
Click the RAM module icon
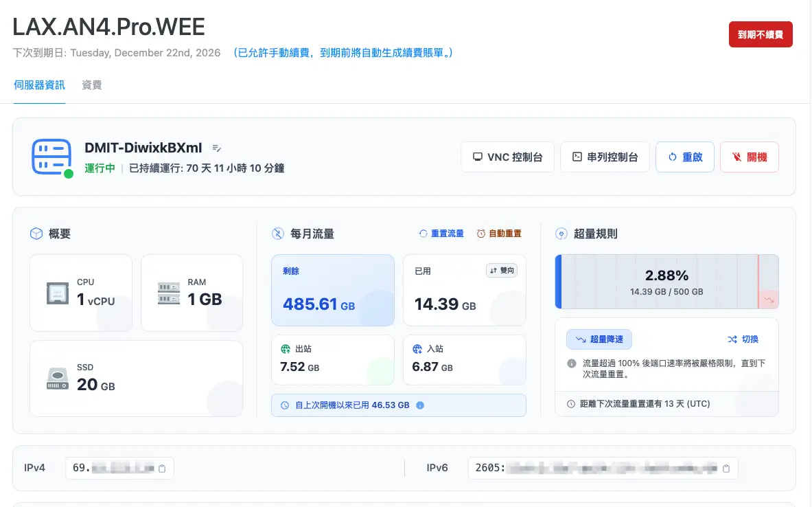168,293
